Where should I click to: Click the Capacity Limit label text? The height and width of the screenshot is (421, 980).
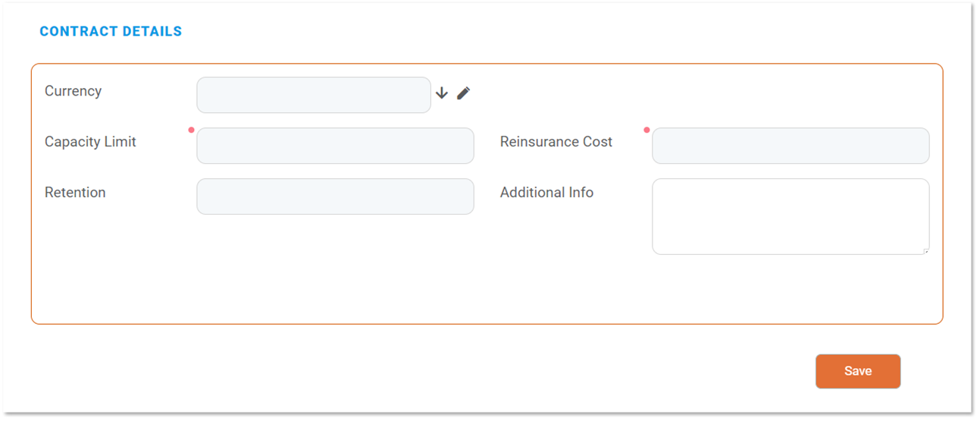pyautogui.click(x=90, y=142)
